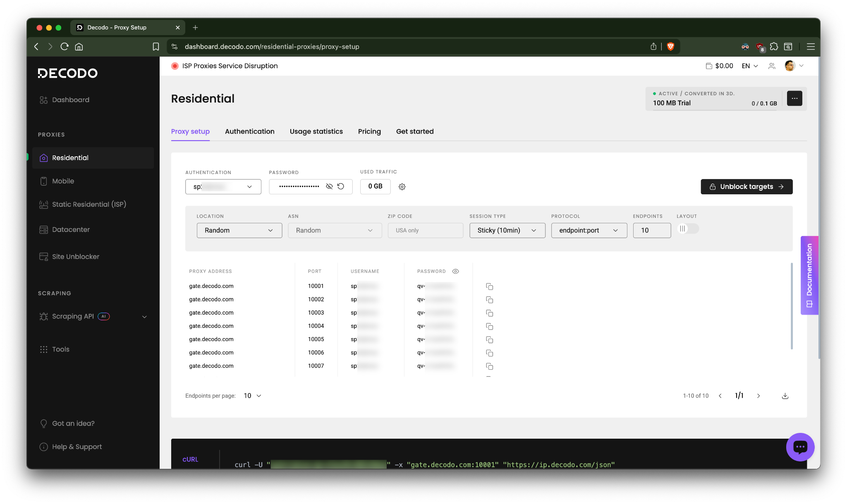Viewport: 847px width, 504px height.
Task: Copy the port 10001 proxy row
Action: (489, 287)
